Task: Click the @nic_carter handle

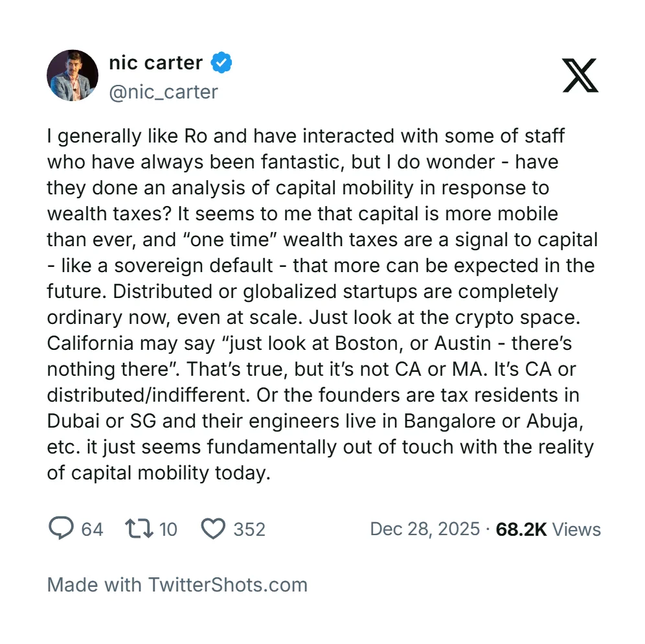Action: coord(163,92)
